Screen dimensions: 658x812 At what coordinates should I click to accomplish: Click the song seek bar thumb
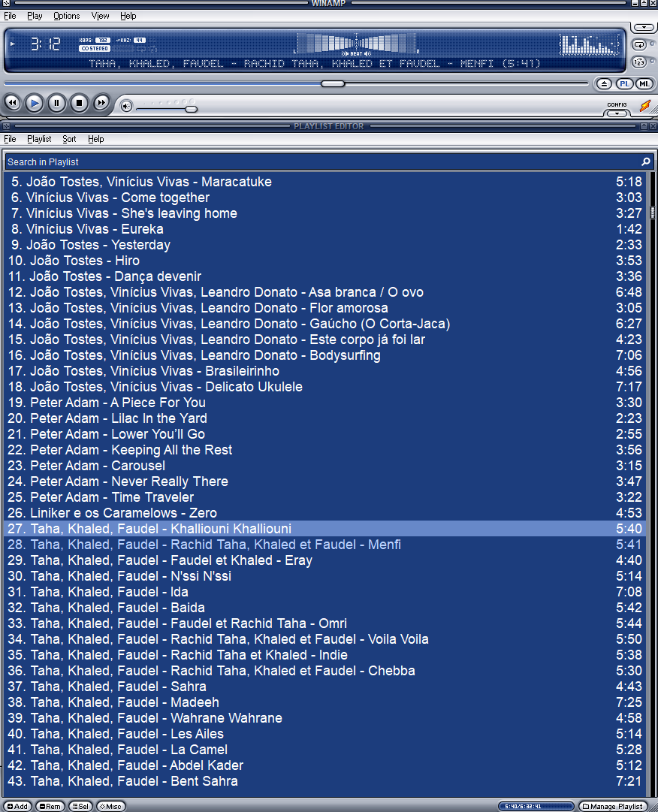tap(332, 83)
